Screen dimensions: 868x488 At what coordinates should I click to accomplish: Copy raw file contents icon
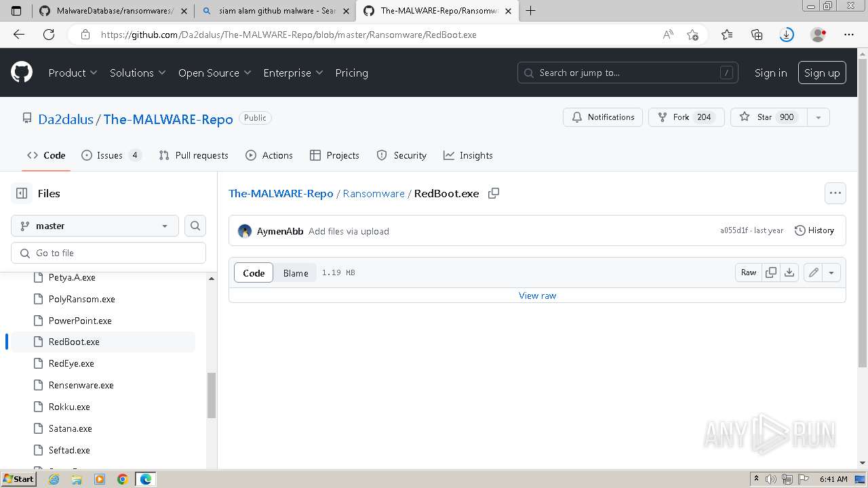771,272
